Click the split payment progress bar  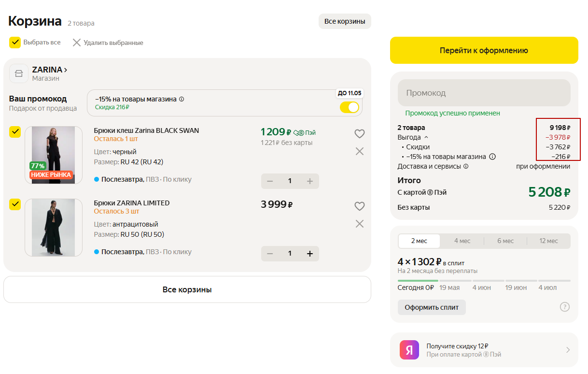(x=484, y=280)
